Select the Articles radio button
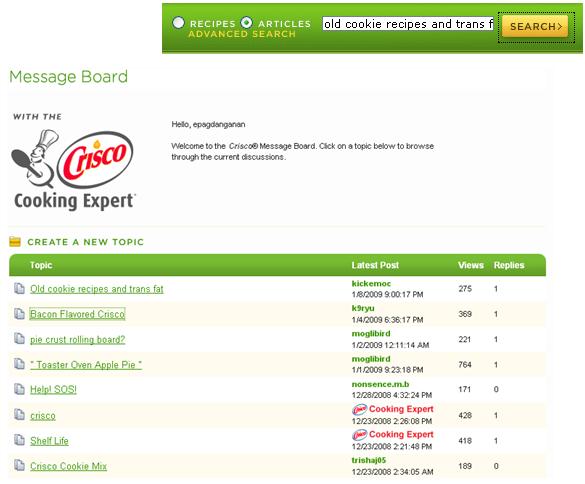Screen dimensions: 585x484 246,23
